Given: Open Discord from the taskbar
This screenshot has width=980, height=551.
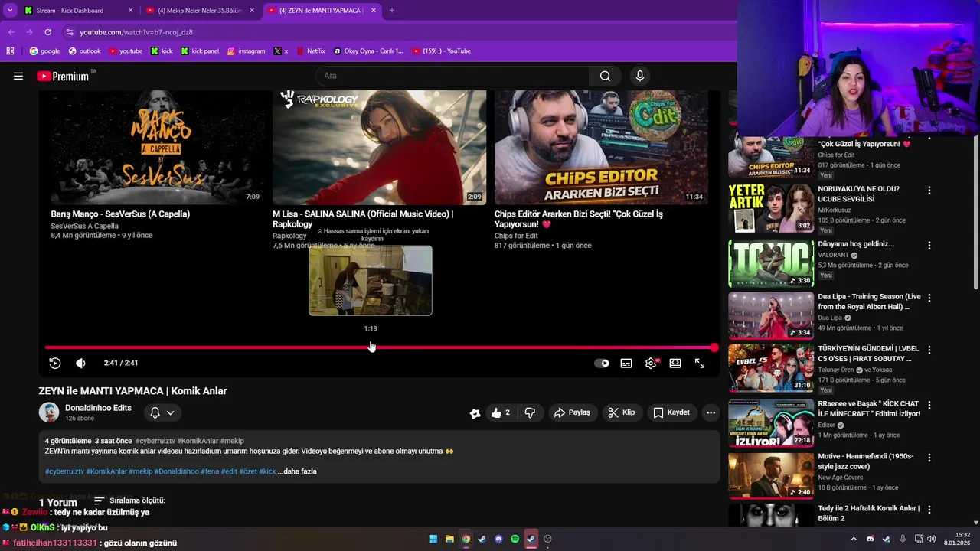Looking at the screenshot, I should pos(498,539).
